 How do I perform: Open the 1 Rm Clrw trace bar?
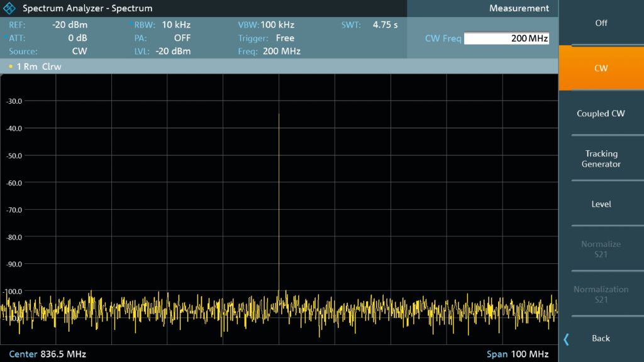[39, 67]
